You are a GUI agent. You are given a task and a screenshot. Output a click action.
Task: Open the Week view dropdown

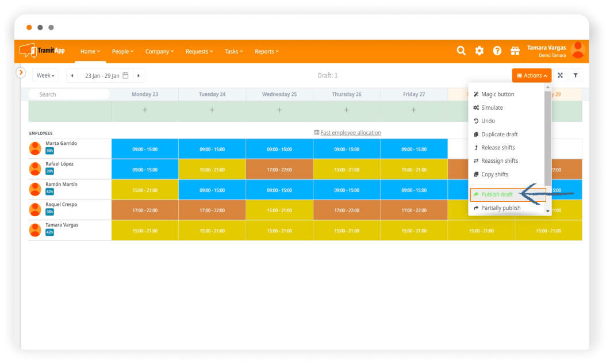pyautogui.click(x=45, y=75)
